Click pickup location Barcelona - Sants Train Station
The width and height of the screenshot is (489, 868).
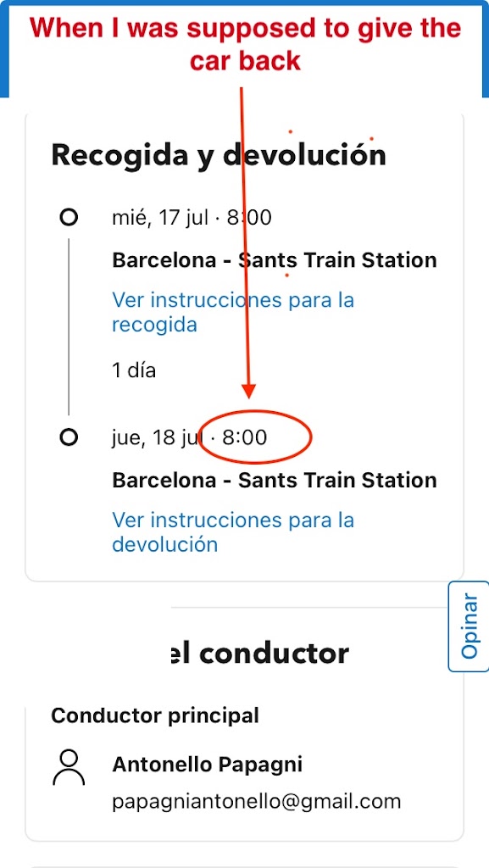[x=275, y=259]
